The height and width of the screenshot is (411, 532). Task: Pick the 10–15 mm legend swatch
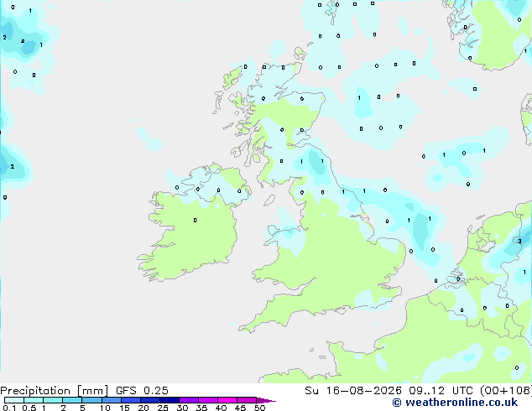pos(111,400)
